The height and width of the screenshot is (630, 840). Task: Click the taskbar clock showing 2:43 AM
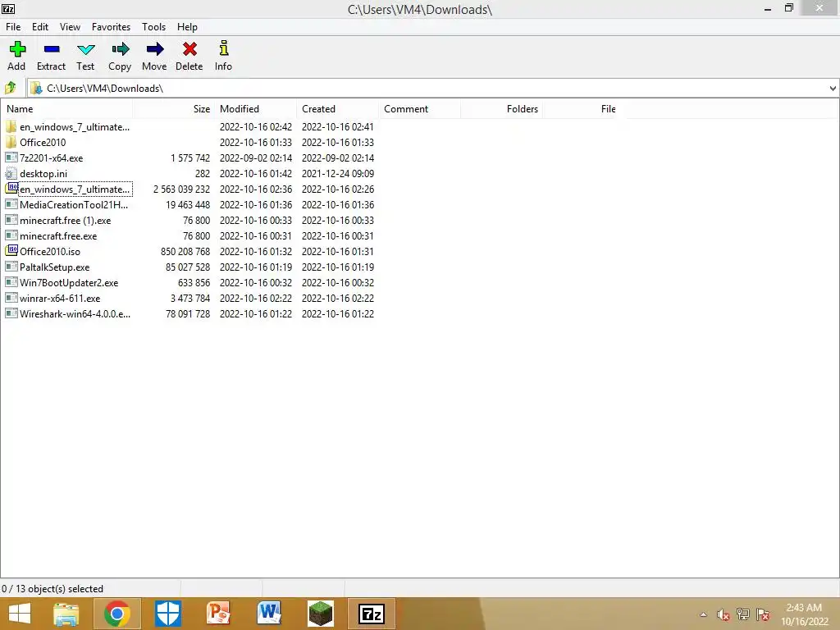click(804, 608)
